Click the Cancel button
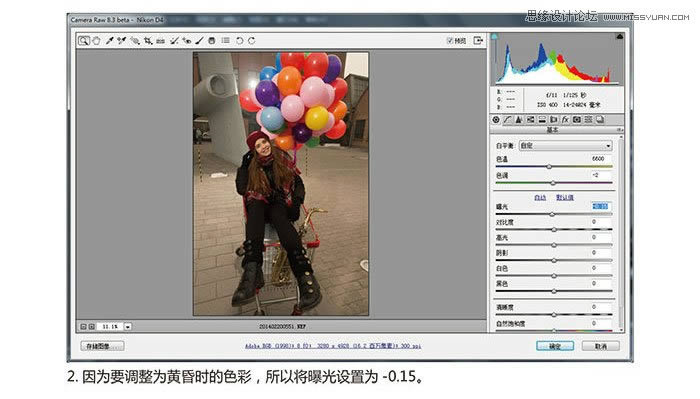 coord(600,346)
